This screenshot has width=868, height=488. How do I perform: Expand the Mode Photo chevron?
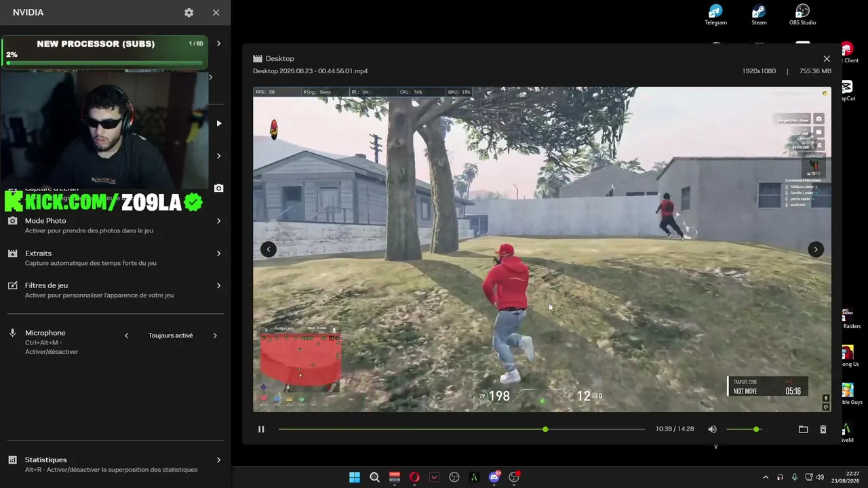[218, 221]
